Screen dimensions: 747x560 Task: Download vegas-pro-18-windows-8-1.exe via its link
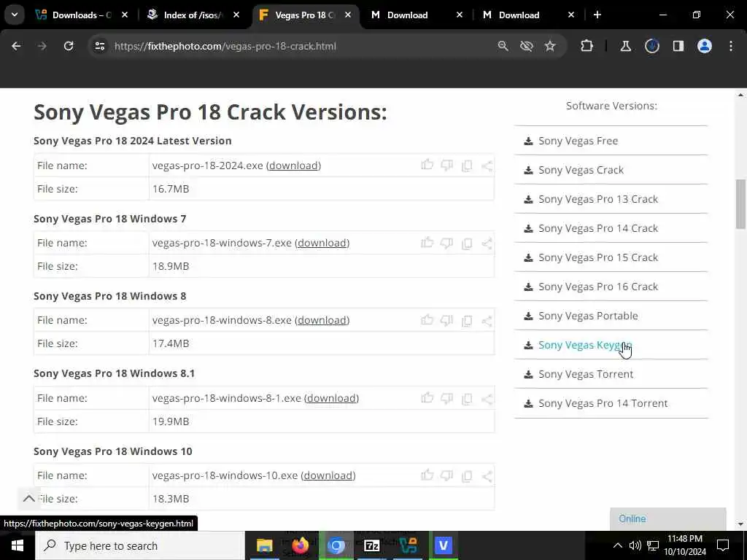coord(332,398)
